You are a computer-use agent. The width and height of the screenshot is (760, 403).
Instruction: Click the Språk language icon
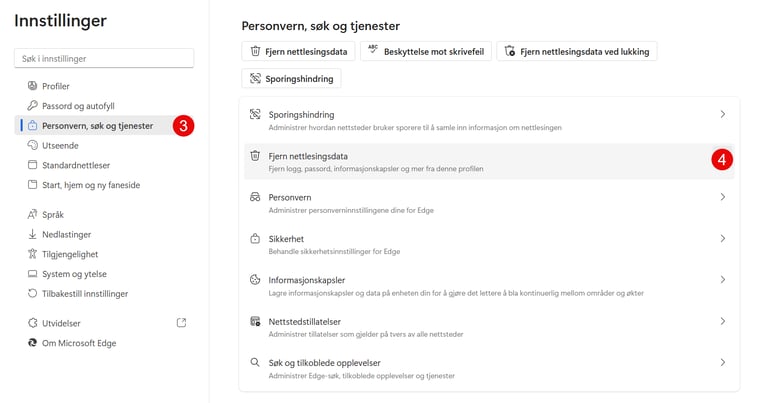point(33,214)
